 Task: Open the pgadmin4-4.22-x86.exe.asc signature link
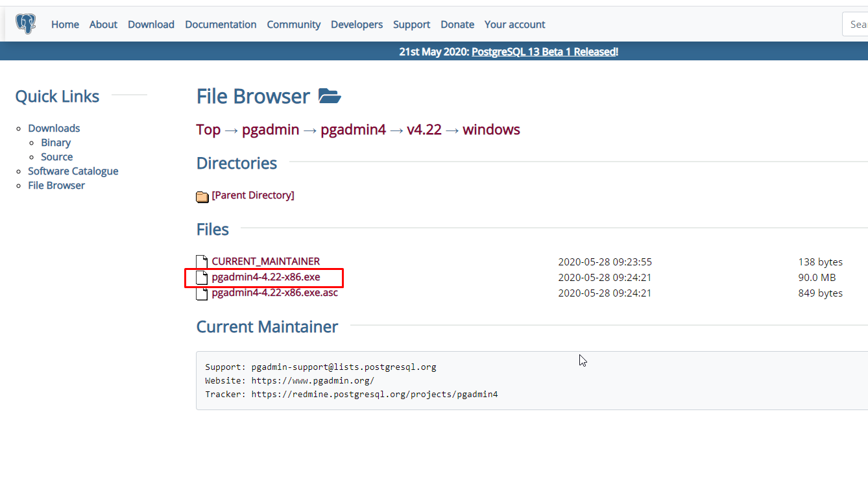[x=274, y=293]
